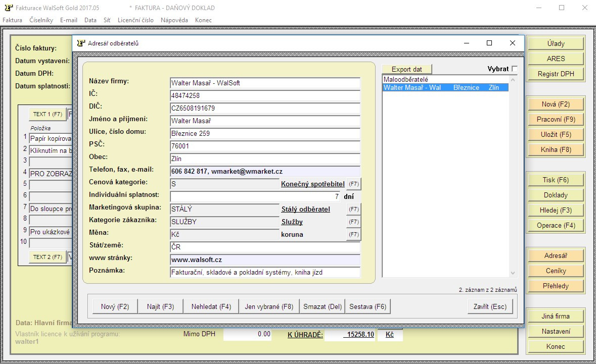This screenshot has height=364, width=596.
Task: Click the Pracovní (F9) button
Action: 556,120
